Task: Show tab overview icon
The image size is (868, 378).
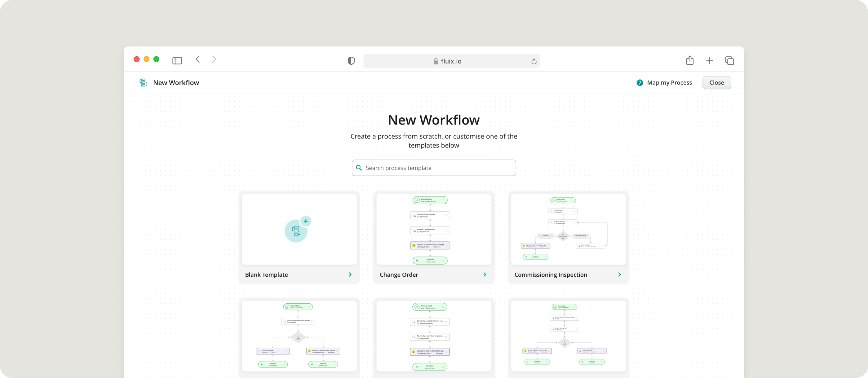Action: (x=729, y=61)
